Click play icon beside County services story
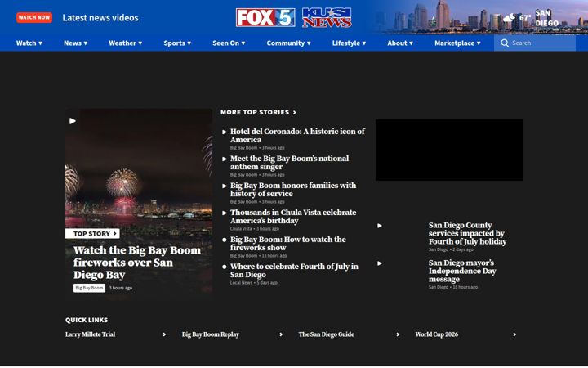The width and height of the screenshot is (588, 368). 380,226
